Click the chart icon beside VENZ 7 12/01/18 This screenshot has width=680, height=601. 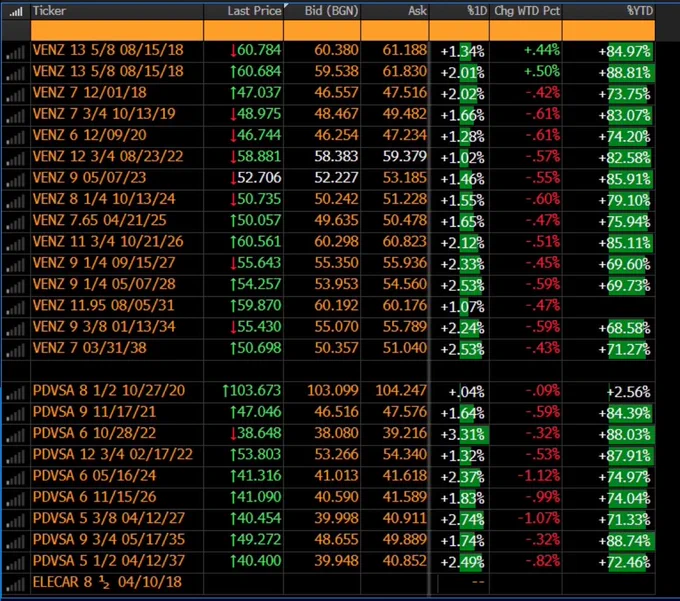coord(15,95)
